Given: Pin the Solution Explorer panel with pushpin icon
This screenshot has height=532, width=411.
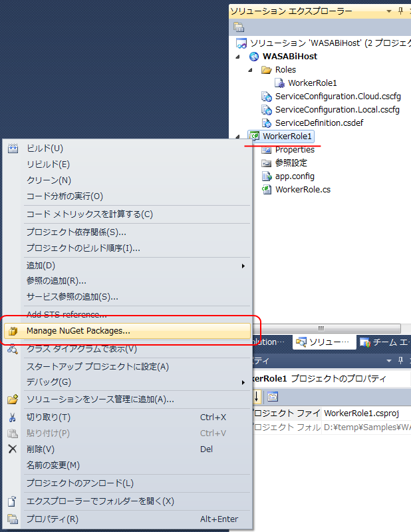Looking at the screenshot, I should point(401,11).
